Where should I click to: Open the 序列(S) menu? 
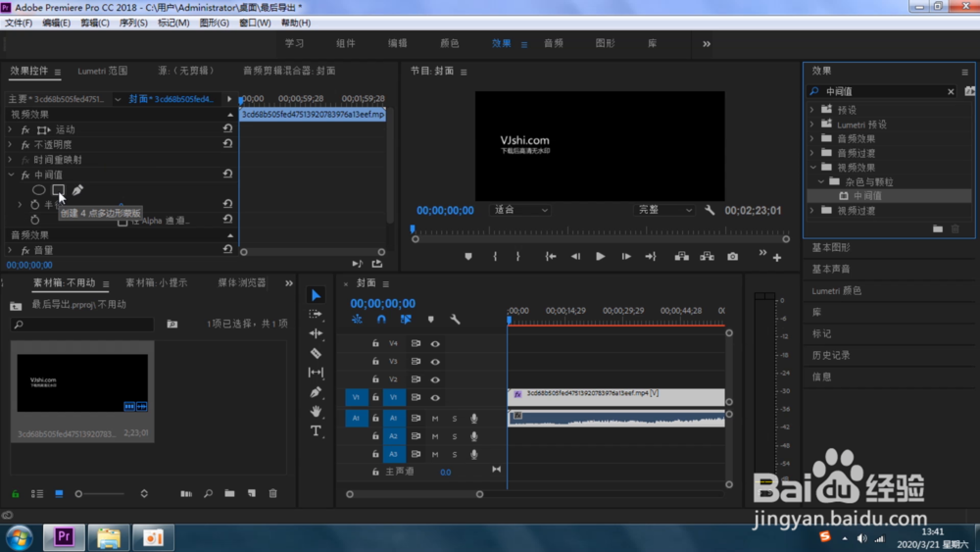133,23
